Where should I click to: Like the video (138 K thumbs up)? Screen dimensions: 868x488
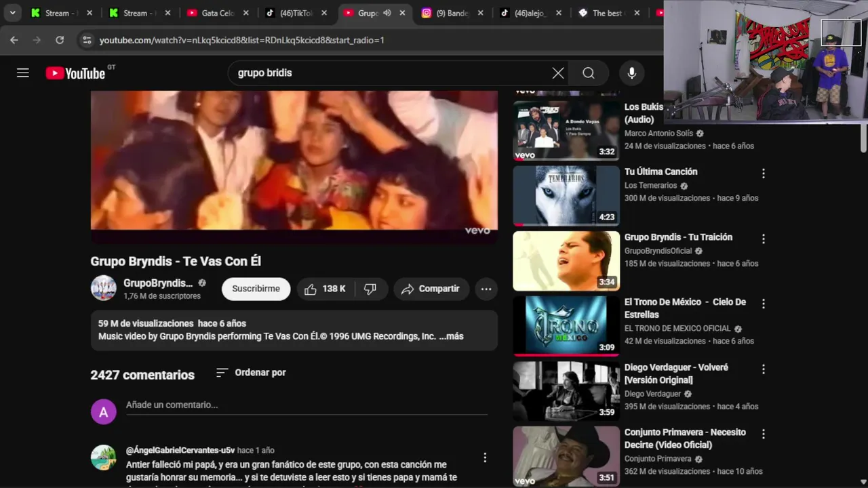tap(325, 289)
